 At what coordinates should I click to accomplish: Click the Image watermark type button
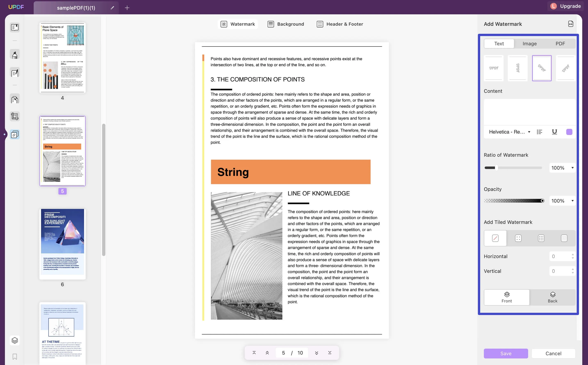530,43
